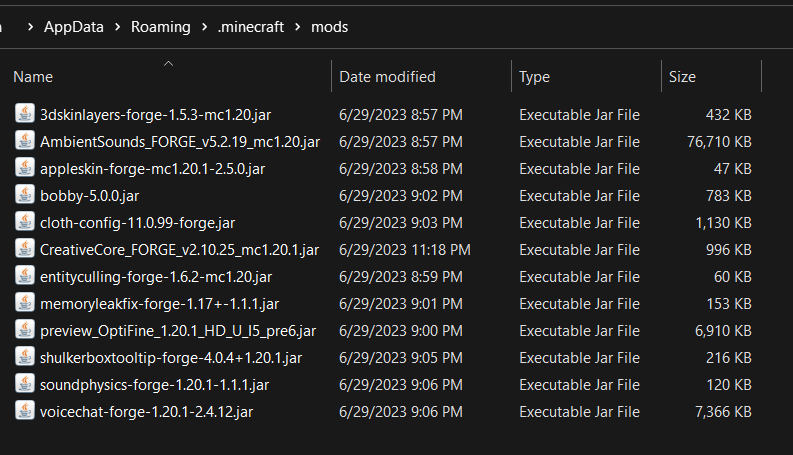This screenshot has width=793, height=455.
Task: Select soundphysics-forge-1.20.1-1.1.1.jar file name
Action: (154, 385)
